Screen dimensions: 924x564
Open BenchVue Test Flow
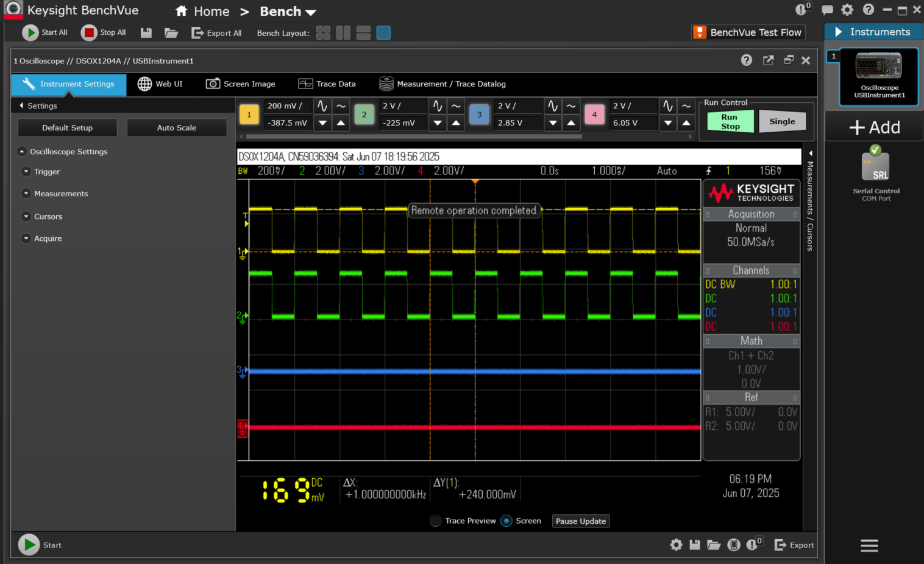tap(748, 32)
